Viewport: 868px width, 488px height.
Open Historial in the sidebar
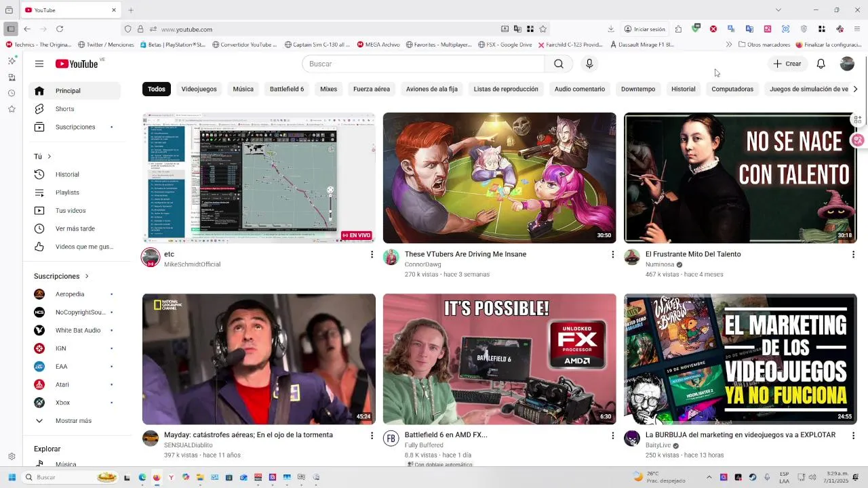75,175
